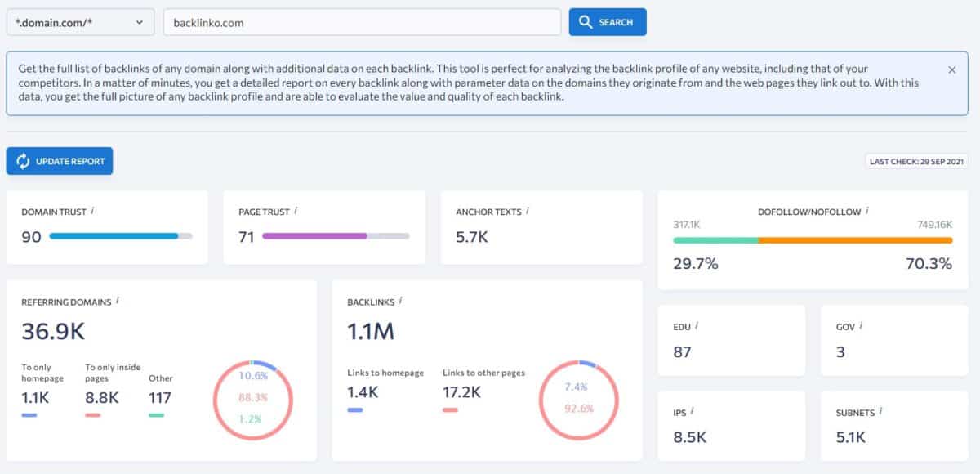
Task: Open the Anchor Texts info tooltip icon
Action: click(x=528, y=211)
